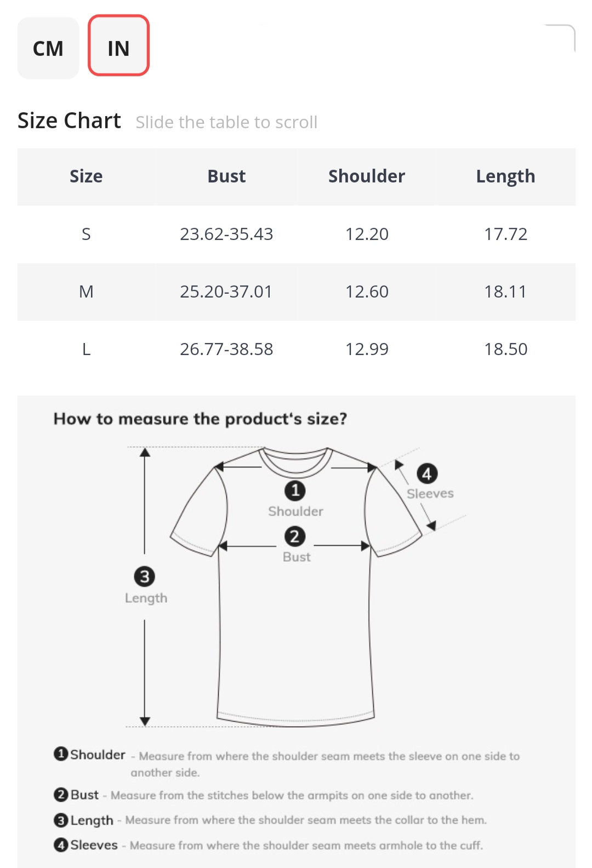This screenshot has height=868, width=592.
Task: Select the M size row label
Action: [86, 292]
